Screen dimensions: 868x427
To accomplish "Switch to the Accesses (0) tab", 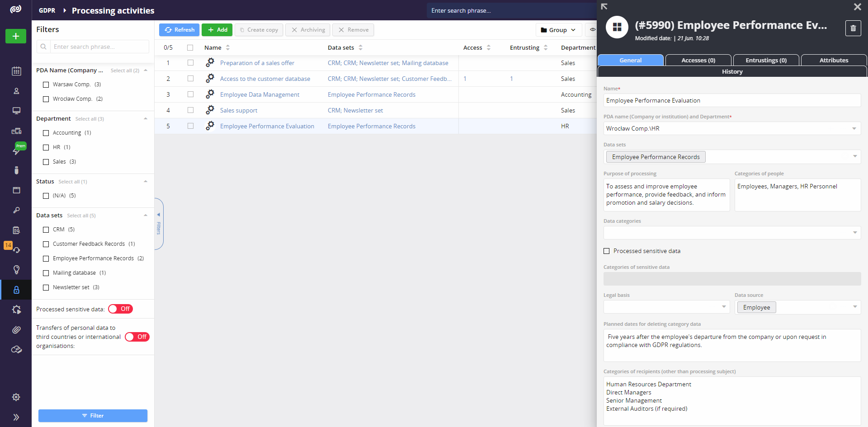I will click(x=698, y=60).
